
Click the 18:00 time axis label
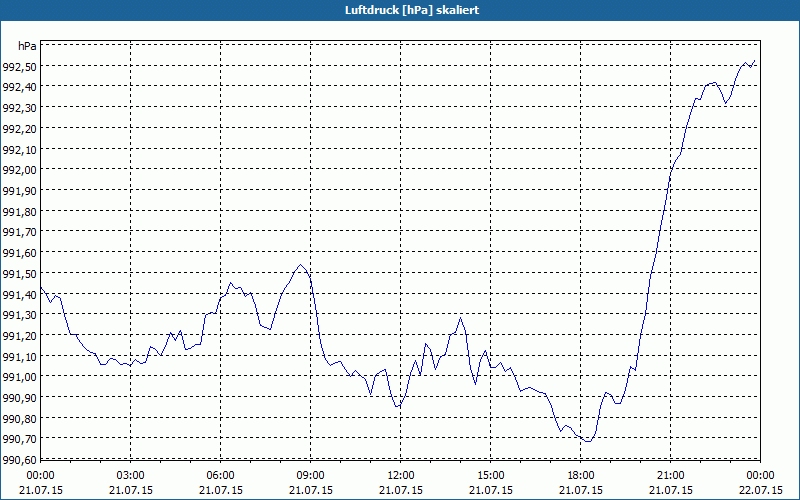[x=581, y=476]
